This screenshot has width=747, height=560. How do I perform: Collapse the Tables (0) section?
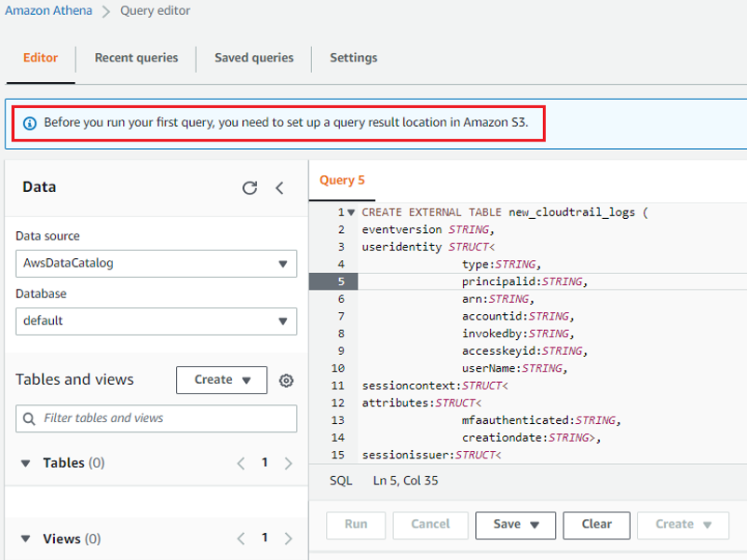click(x=26, y=463)
